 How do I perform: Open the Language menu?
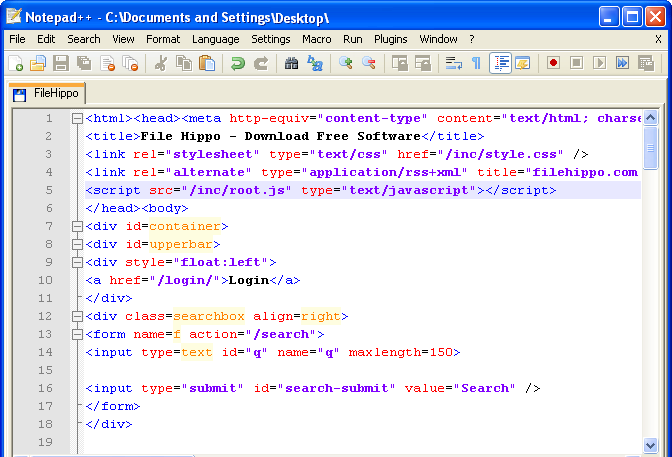pos(216,39)
